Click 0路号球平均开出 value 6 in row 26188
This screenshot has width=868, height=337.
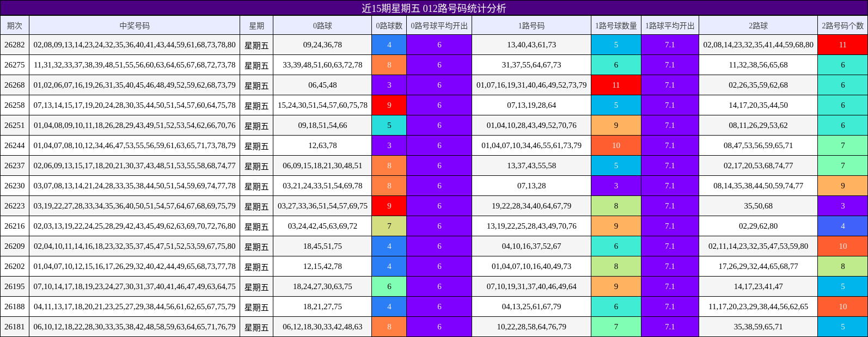tap(439, 307)
